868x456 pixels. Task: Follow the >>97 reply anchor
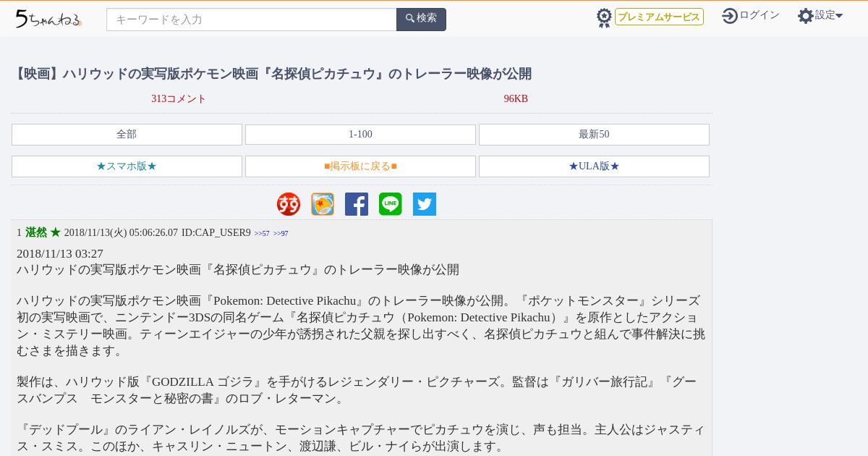click(281, 234)
